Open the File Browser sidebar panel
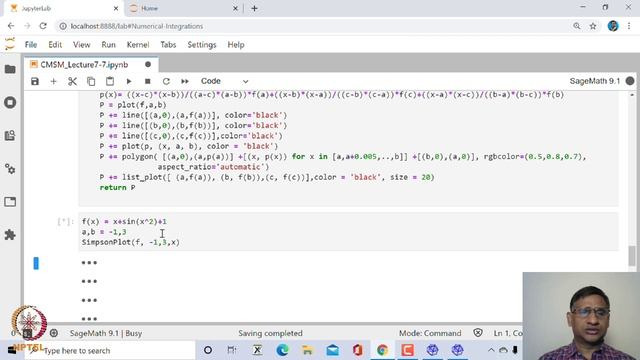The width and height of the screenshot is (640, 360). [10, 69]
